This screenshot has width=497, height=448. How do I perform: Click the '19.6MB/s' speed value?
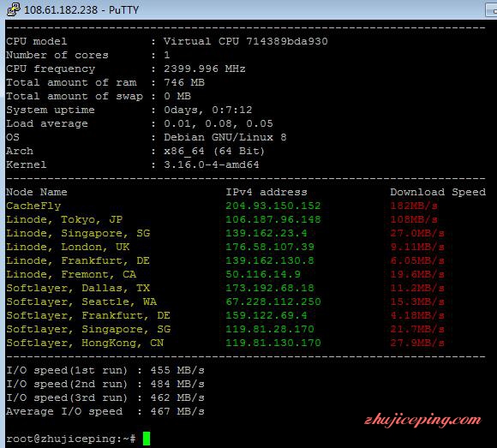point(417,274)
